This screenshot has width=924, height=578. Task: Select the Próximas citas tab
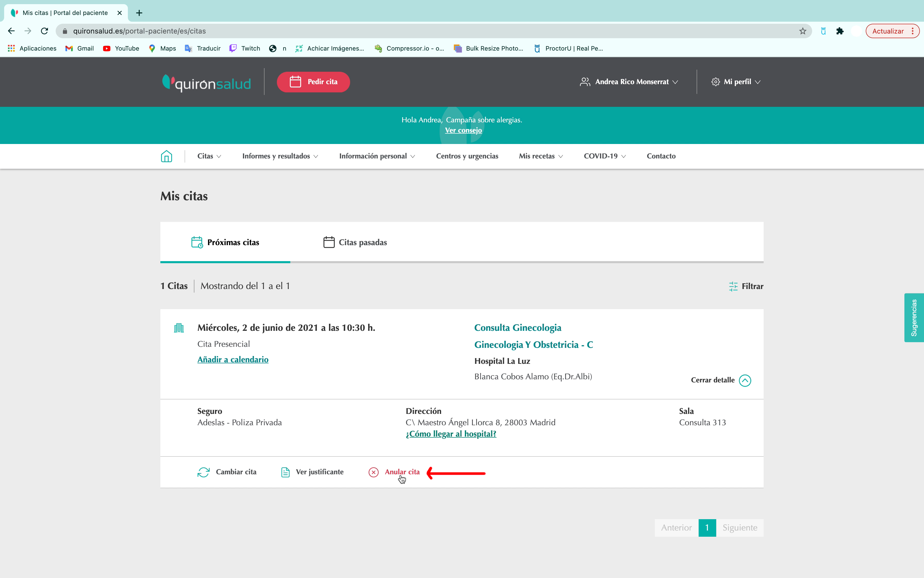click(225, 242)
